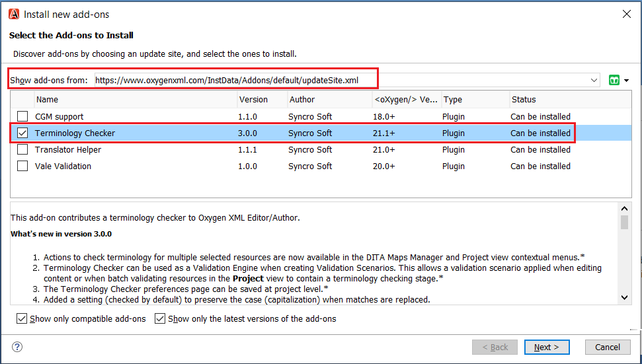Viewport: 642px width, 364px height.
Task: Click the 21.1+ oXygen version cell
Action: pos(384,133)
